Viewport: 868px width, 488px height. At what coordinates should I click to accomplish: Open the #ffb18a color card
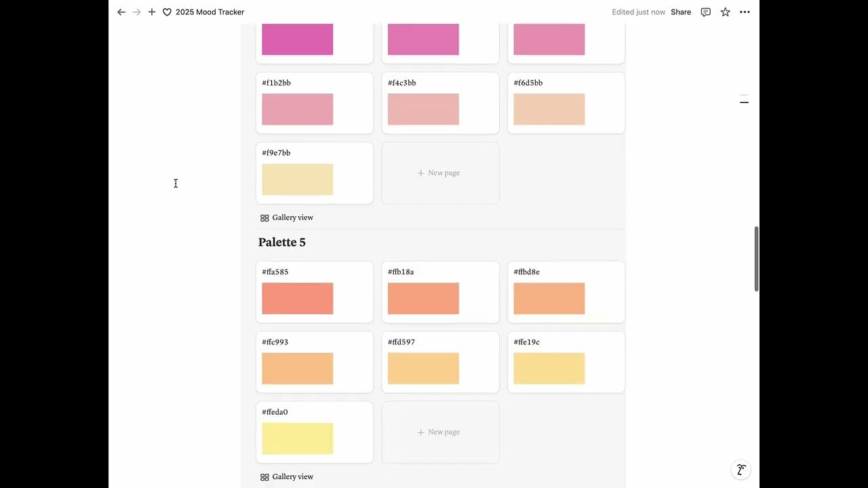click(x=439, y=291)
